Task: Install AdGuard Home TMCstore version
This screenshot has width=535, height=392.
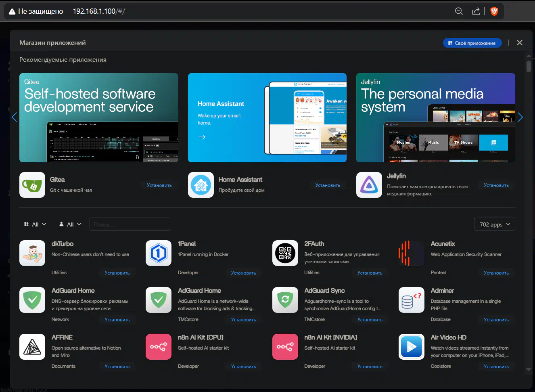Action: tap(243, 320)
